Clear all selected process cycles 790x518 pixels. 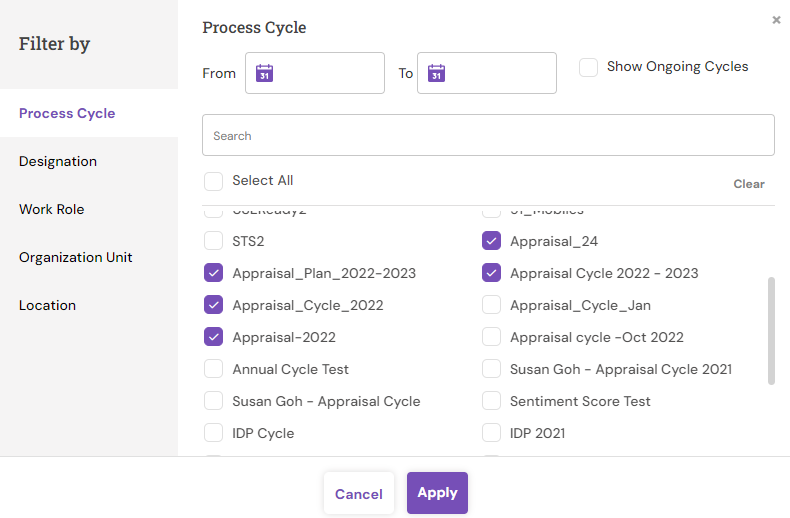click(748, 184)
